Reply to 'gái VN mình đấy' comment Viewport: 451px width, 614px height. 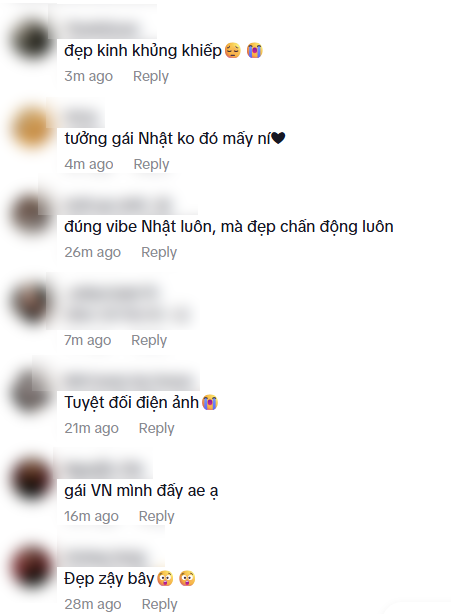(156, 516)
